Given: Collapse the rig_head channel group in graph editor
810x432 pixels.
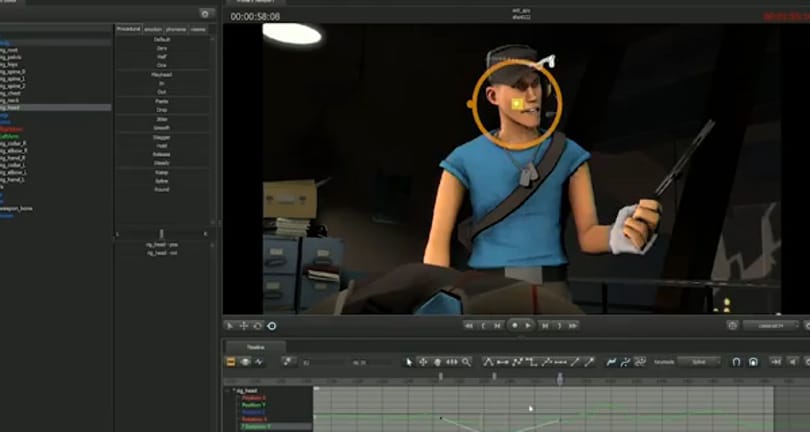Looking at the screenshot, I should [233, 391].
